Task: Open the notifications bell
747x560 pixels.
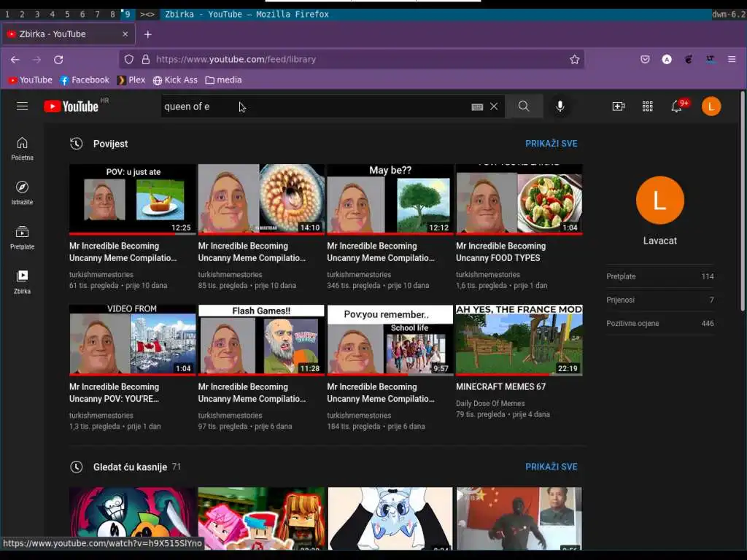Action: coord(676,106)
